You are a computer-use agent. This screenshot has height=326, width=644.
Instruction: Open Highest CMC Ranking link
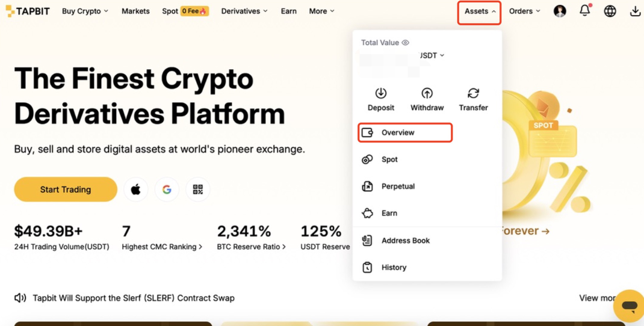coord(162,247)
